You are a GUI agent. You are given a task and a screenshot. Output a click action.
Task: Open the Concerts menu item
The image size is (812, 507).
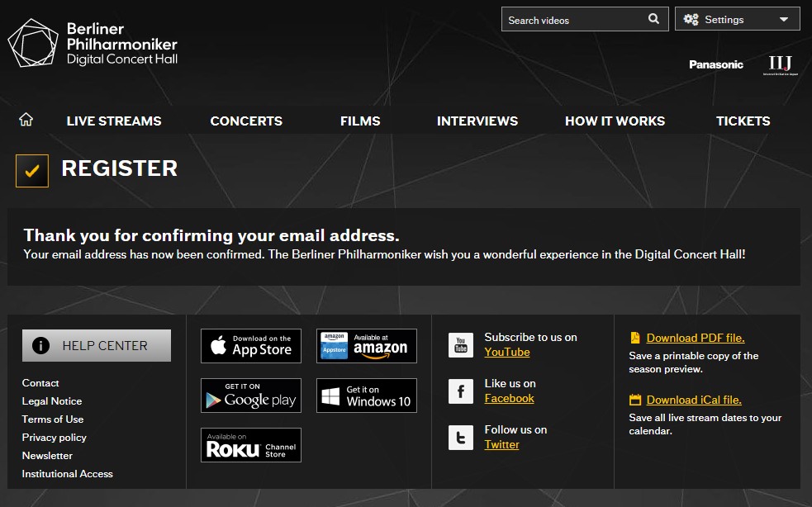(x=246, y=121)
